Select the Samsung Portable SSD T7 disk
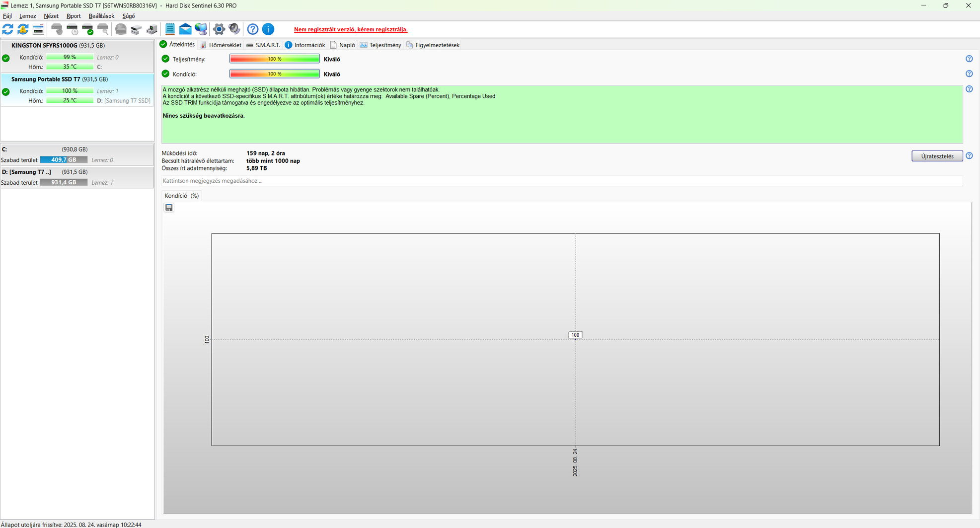 click(77, 90)
